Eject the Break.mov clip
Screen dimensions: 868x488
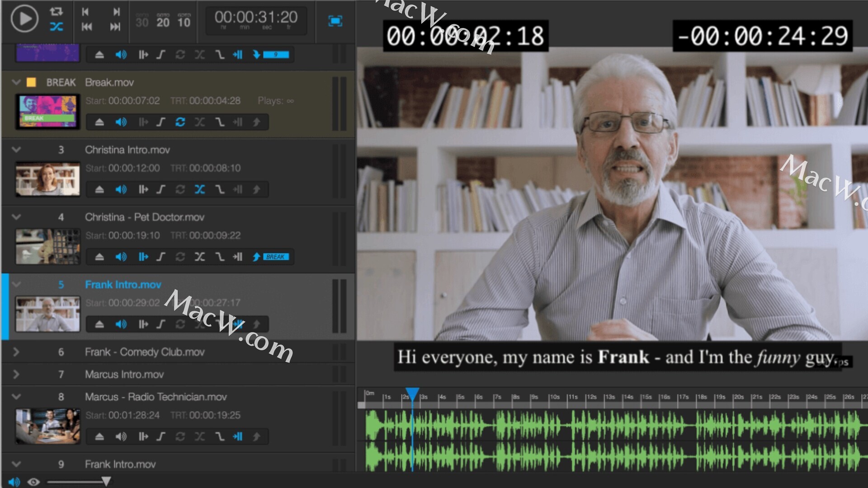pyautogui.click(x=99, y=122)
